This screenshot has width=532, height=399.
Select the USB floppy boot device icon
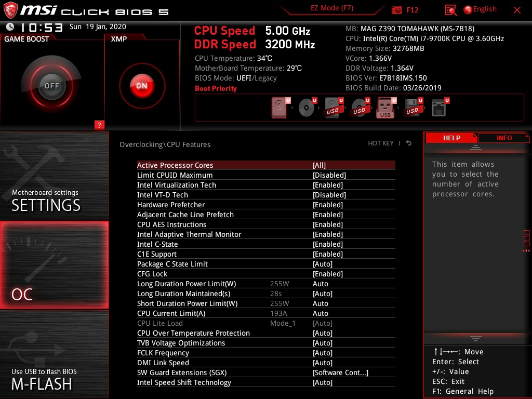(413, 108)
